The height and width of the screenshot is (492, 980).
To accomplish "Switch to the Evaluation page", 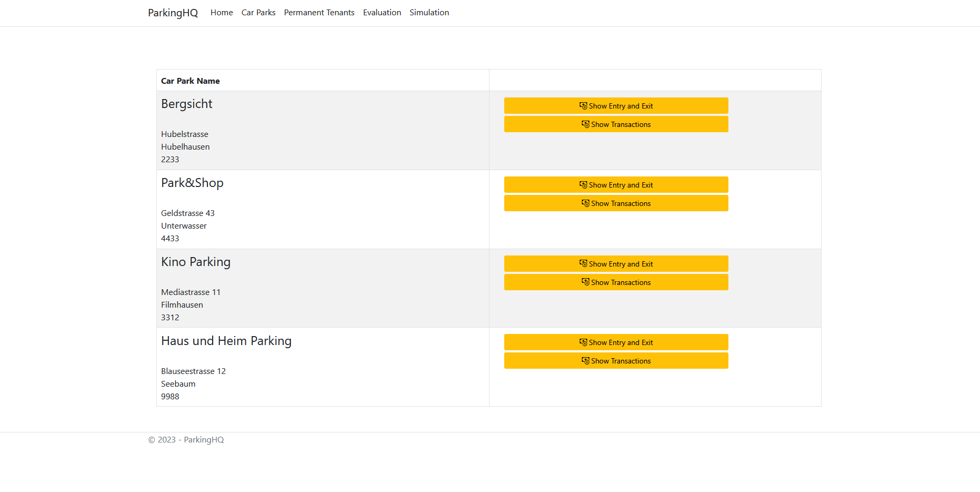I will [x=382, y=13].
